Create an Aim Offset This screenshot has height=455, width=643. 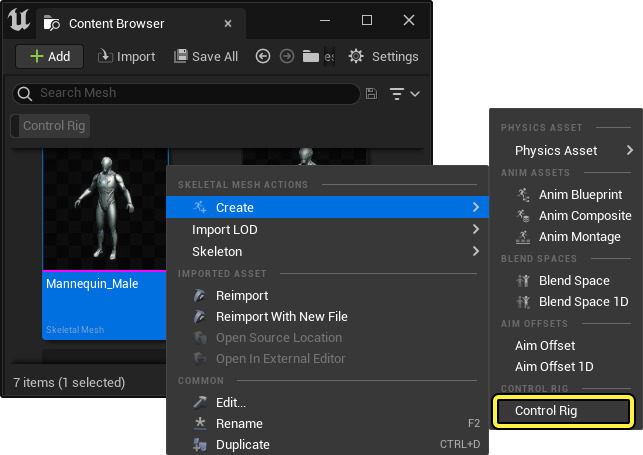(x=566, y=346)
